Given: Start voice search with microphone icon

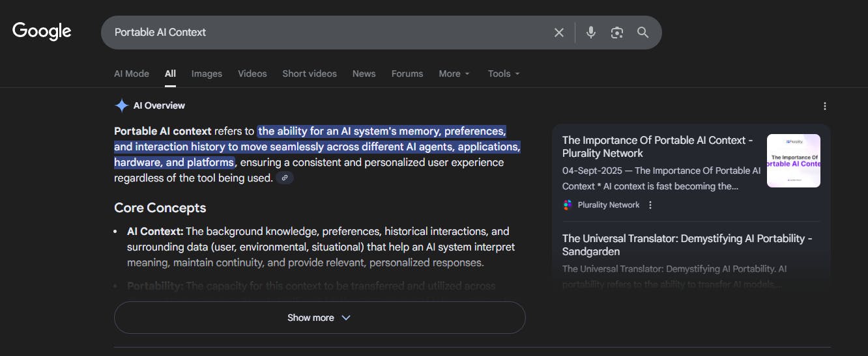Looking at the screenshot, I should [x=590, y=33].
